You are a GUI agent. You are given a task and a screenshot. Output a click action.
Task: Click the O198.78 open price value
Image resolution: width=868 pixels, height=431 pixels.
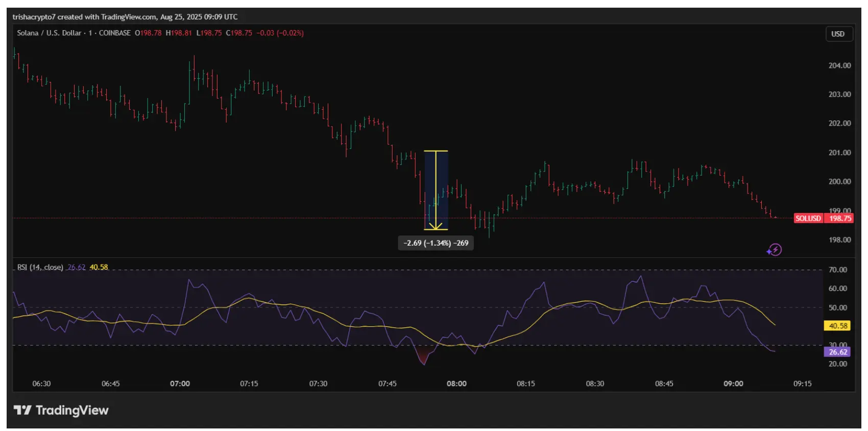(x=148, y=33)
